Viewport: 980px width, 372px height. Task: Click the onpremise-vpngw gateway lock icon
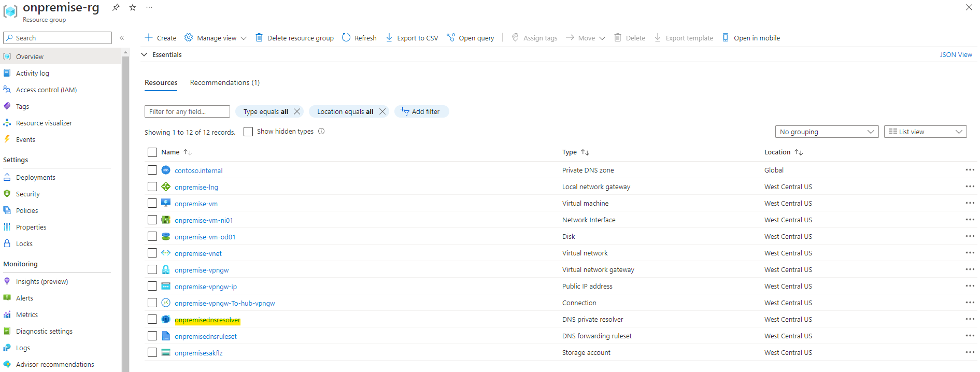pyautogui.click(x=166, y=269)
